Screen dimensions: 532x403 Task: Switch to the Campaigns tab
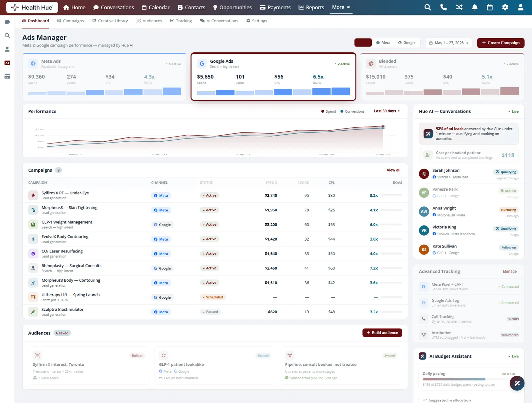pos(70,21)
